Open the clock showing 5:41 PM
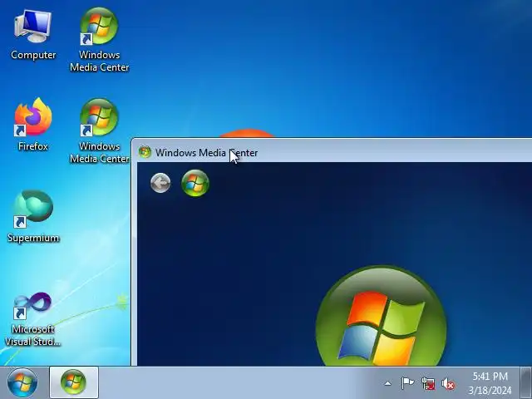Image resolution: width=532 pixels, height=399 pixels. (x=490, y=383)
